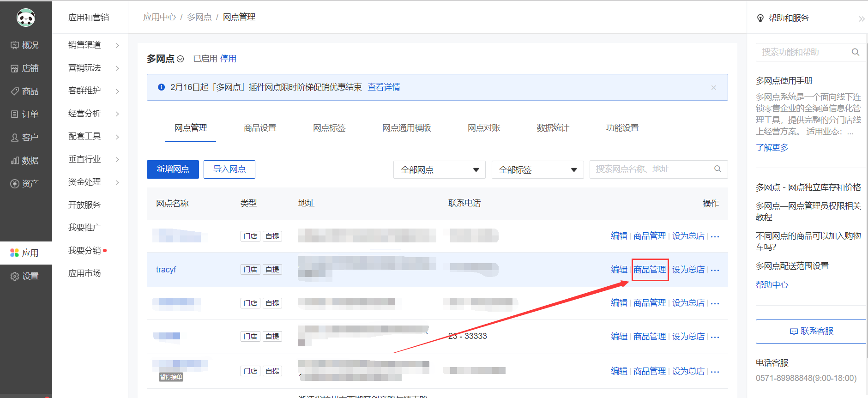The height and width of the screenshot is (398, 868).
Task: Open 设置 in the left sidebar
Action: point(26,276)
